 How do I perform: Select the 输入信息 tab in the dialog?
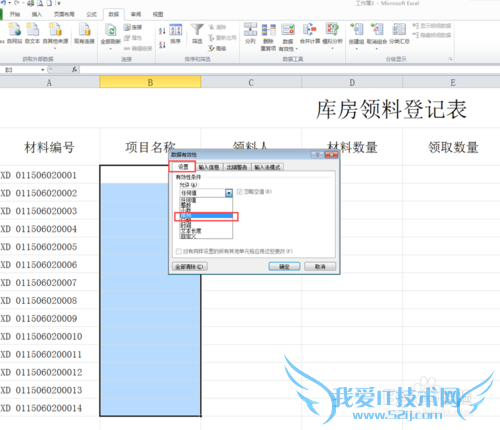tap(209, 167)
